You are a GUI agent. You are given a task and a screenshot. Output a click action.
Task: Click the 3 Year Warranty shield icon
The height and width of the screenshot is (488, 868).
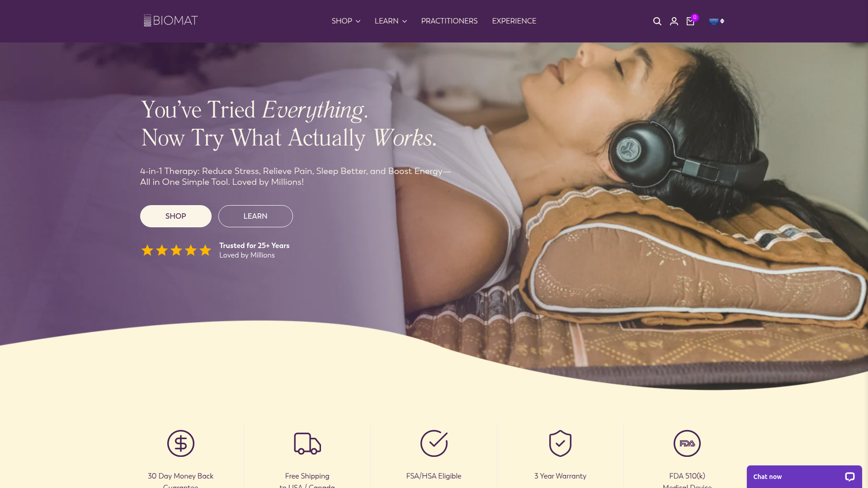point(561,443)
